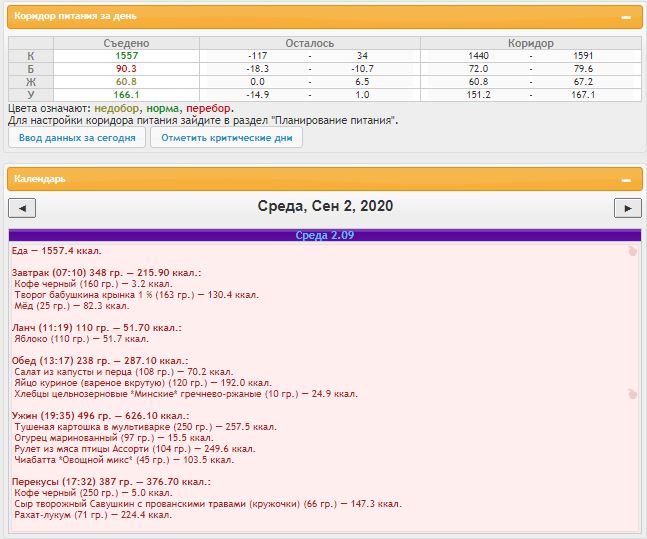Select the «Кофе черный (250 гр.)» entry

(93, 493)
